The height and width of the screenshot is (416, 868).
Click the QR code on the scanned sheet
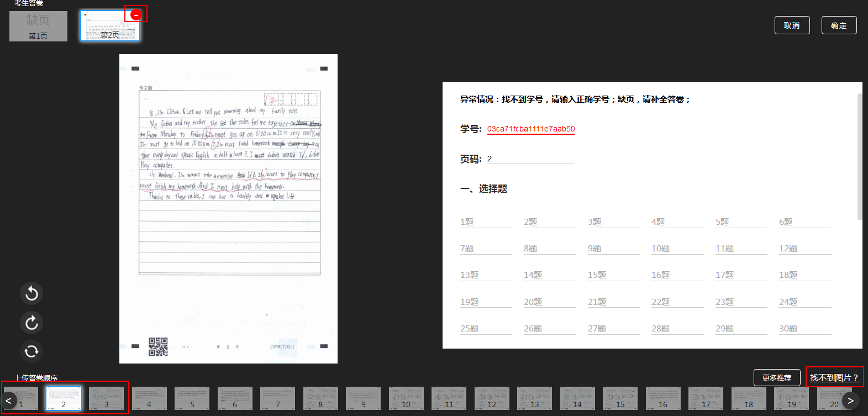click(158, 347)
